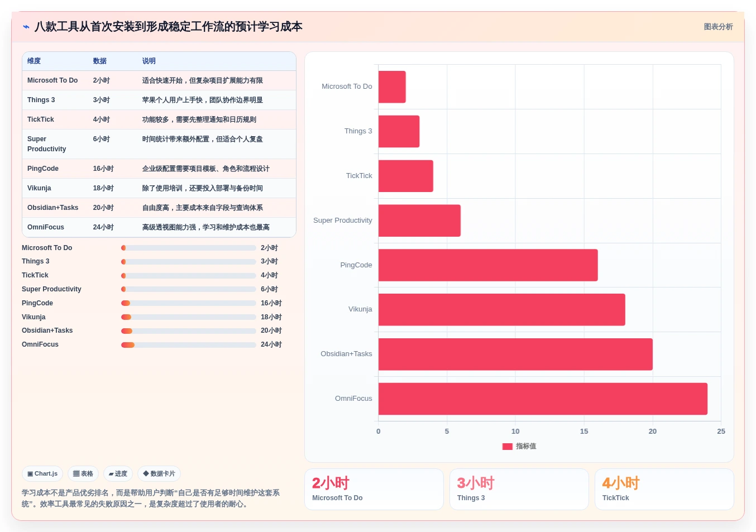This screenshot has width=756, height=532.
Task: Click the 表格 tag chip
Action: pyautogui.click(x=83, y=473)
